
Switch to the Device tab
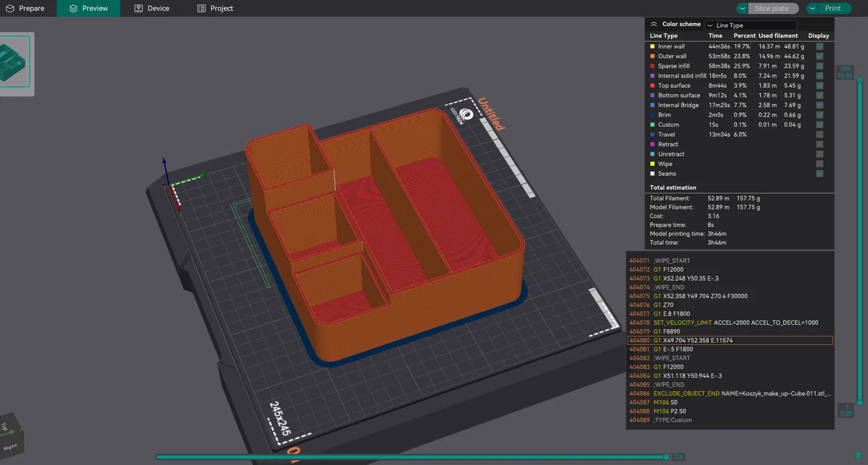(x=152, y=8)
